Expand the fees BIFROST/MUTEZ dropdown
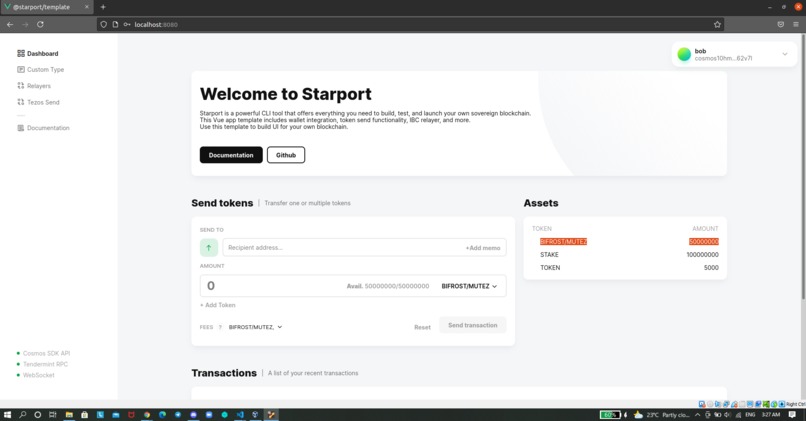806x421 pixels. pos(255,327)
